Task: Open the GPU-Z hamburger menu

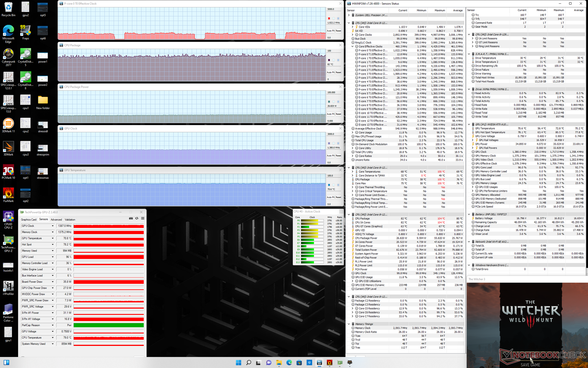Action: [x=143, y=218]
